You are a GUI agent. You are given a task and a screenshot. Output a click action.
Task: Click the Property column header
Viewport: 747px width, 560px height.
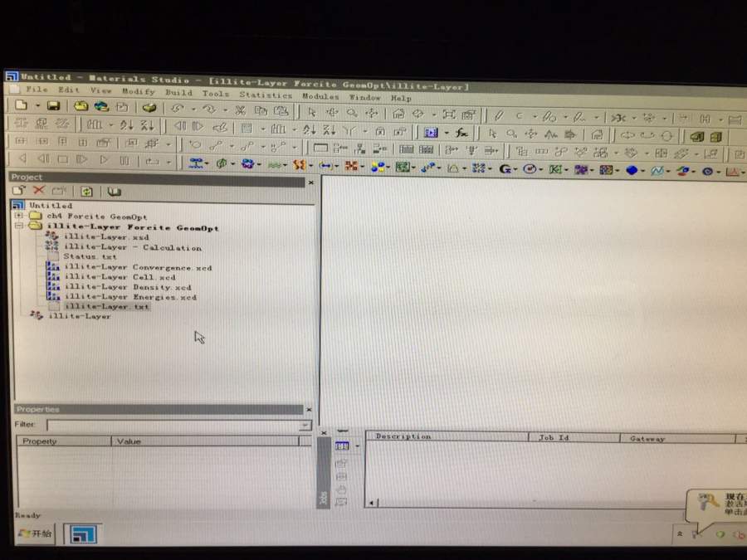coord(63,441)
